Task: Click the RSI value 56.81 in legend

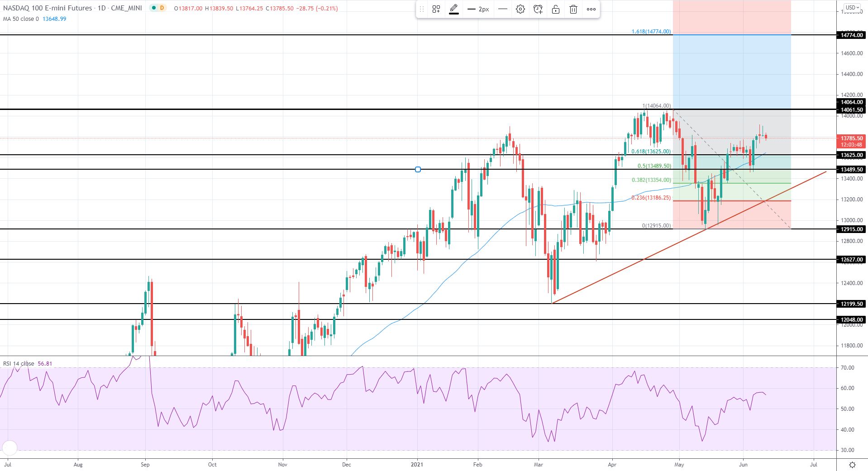Action: (45, 363)
